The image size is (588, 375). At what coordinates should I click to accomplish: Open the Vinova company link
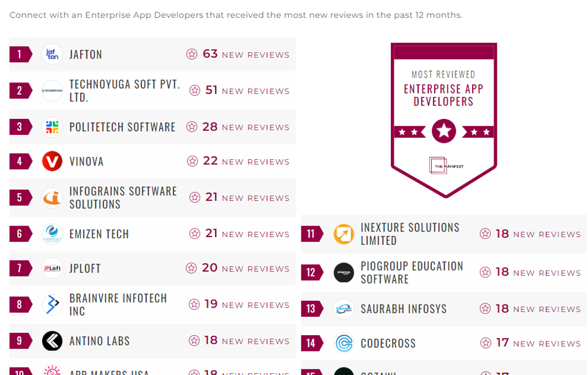(x=86, y=162)
